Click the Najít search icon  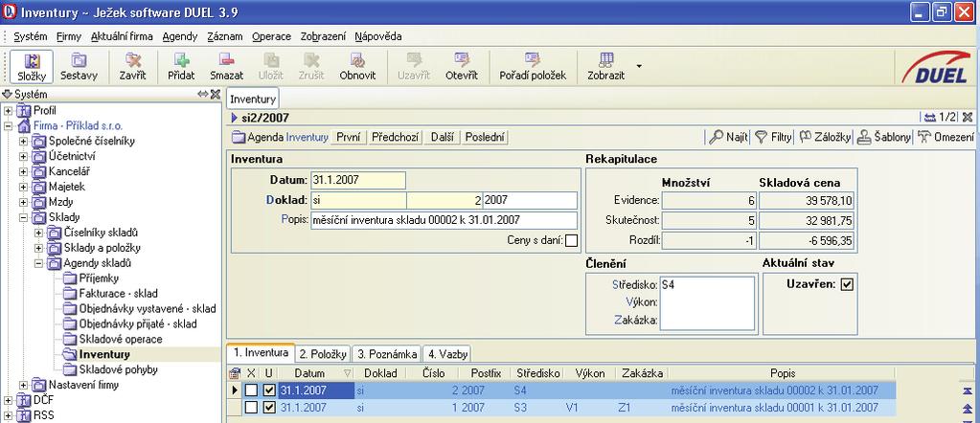(716, 138)
